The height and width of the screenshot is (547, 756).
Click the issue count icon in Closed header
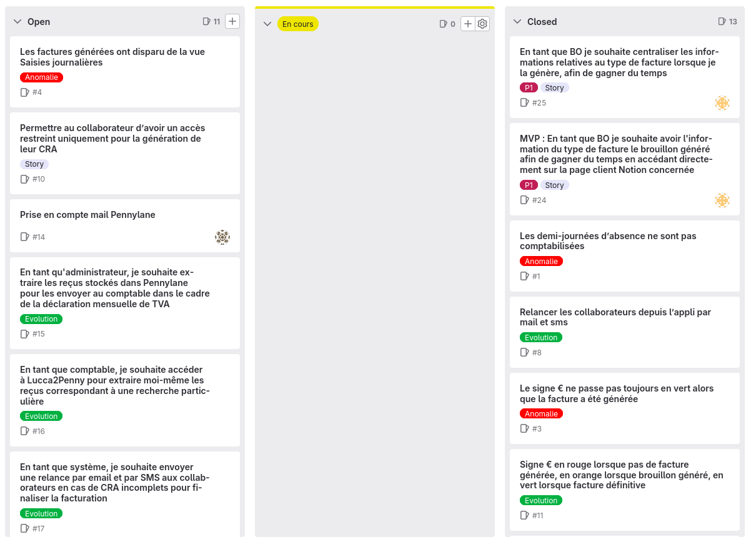tap(722, 21)
